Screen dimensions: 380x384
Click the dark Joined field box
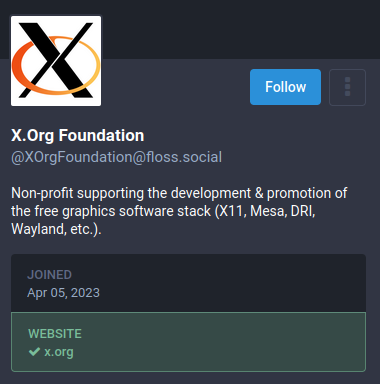pos(188,283)
